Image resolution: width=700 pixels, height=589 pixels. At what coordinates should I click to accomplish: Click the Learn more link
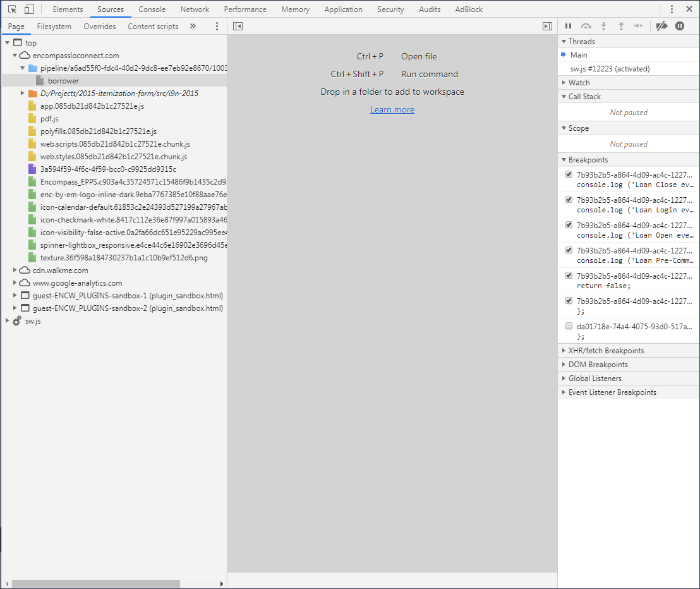392,109
